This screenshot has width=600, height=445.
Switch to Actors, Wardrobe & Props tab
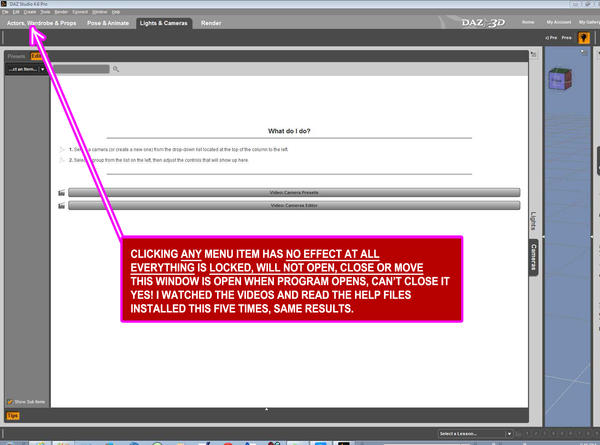coord(41,23)
